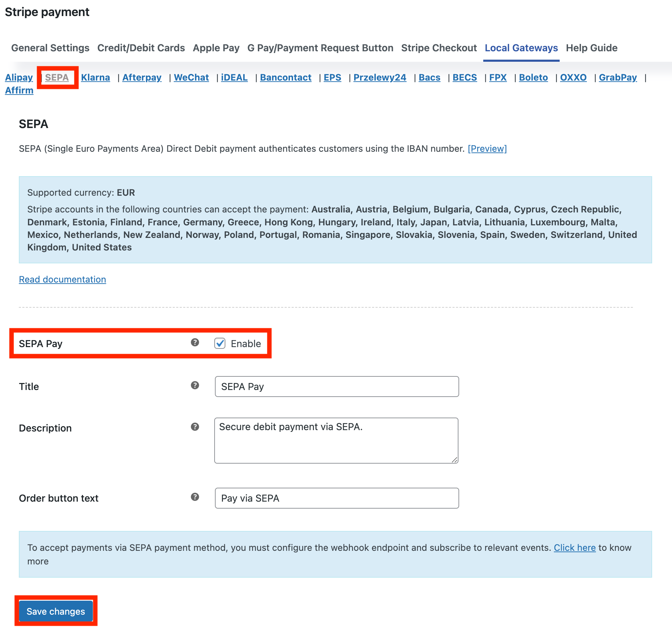
Task: Click the help icon next to Title
Action: (195, 385)
